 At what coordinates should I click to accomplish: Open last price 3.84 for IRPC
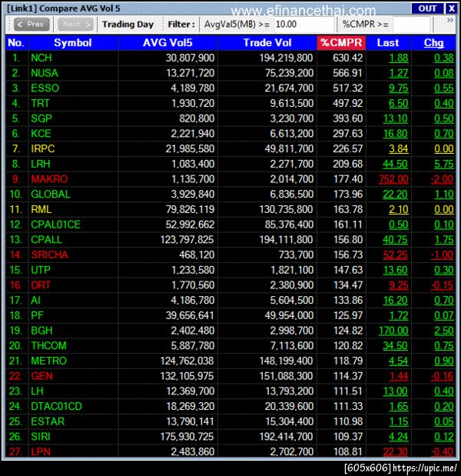coord(399,148)
